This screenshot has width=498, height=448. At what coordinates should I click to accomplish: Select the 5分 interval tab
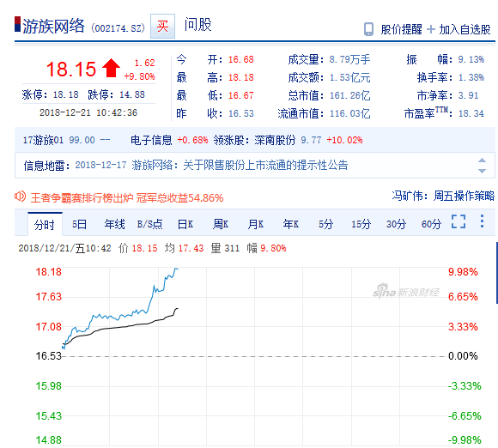[326, 225]
